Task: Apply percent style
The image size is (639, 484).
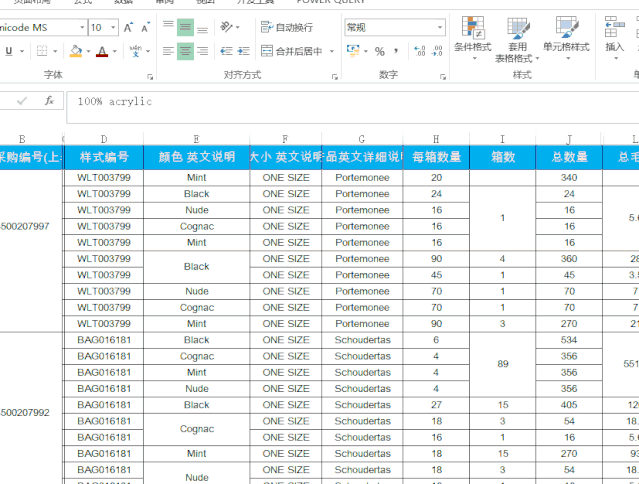Action: (380, 51)
